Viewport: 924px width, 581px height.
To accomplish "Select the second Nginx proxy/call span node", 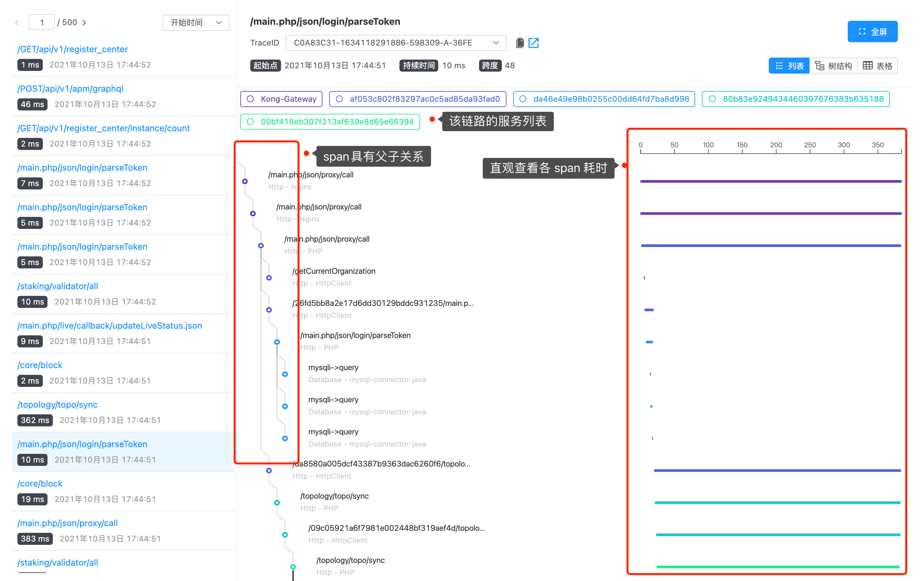I will (x=253, y=214).
